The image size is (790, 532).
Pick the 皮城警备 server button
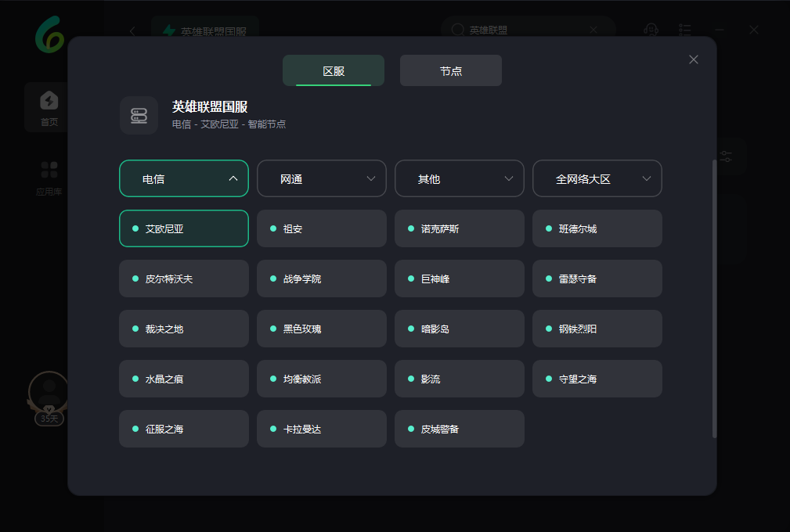(x=460, y=429)
